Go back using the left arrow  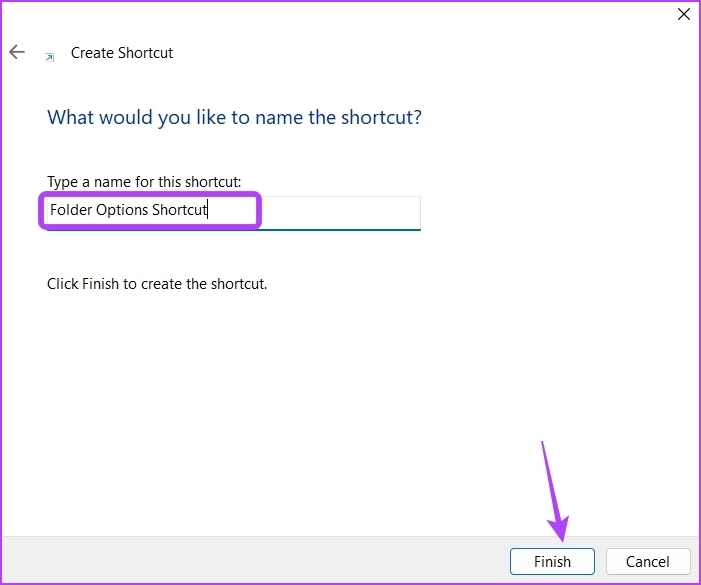[17, 52]
